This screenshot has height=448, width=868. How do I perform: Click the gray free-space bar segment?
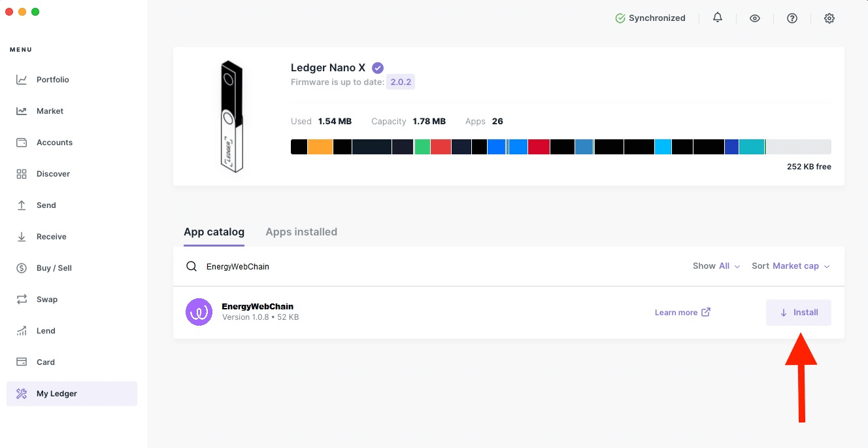click(799, 147)
